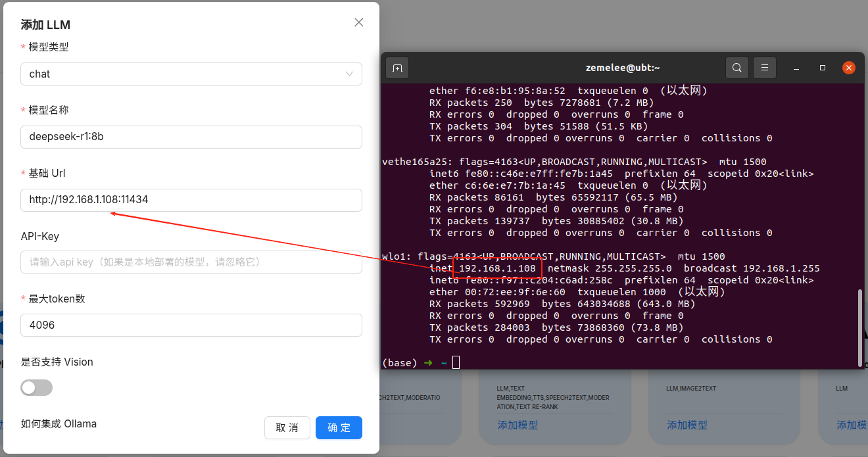Click the 是否支持 Vision label
Screen dimensions: 868x457
(x=57, y=362)
